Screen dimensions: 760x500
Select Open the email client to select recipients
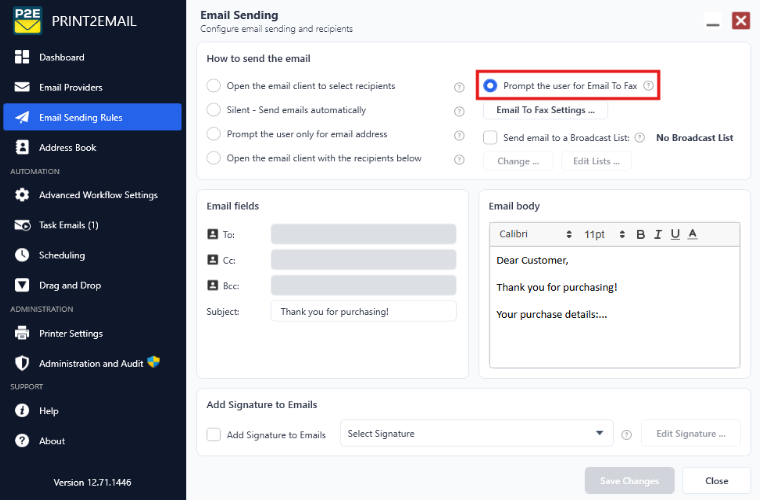tap(214, 86)
